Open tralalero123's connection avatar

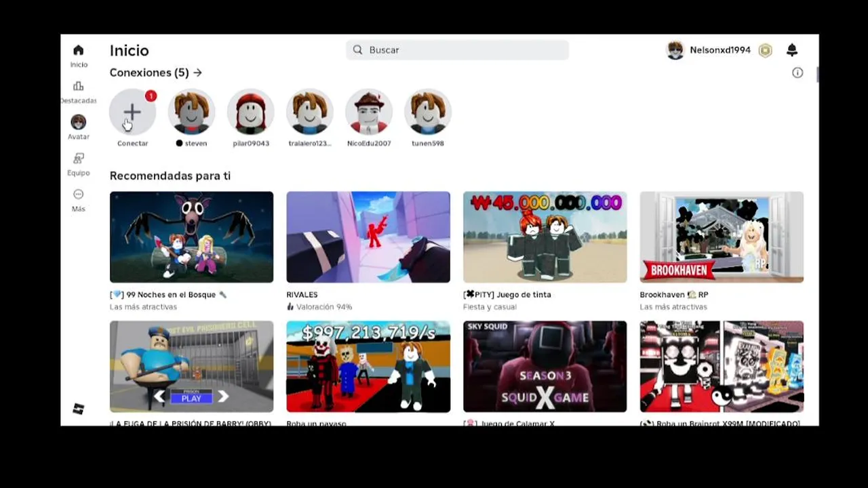pos(310,112)
